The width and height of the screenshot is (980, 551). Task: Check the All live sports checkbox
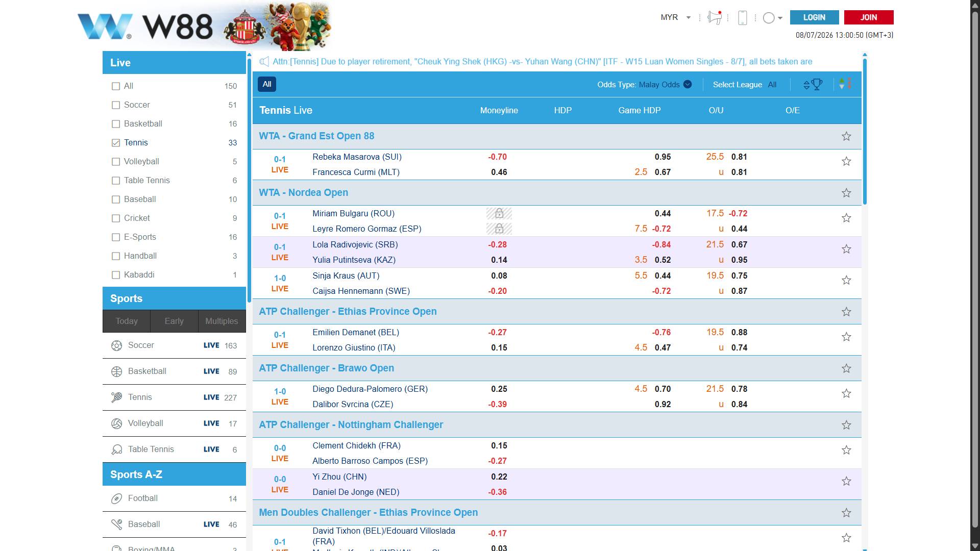116,86
